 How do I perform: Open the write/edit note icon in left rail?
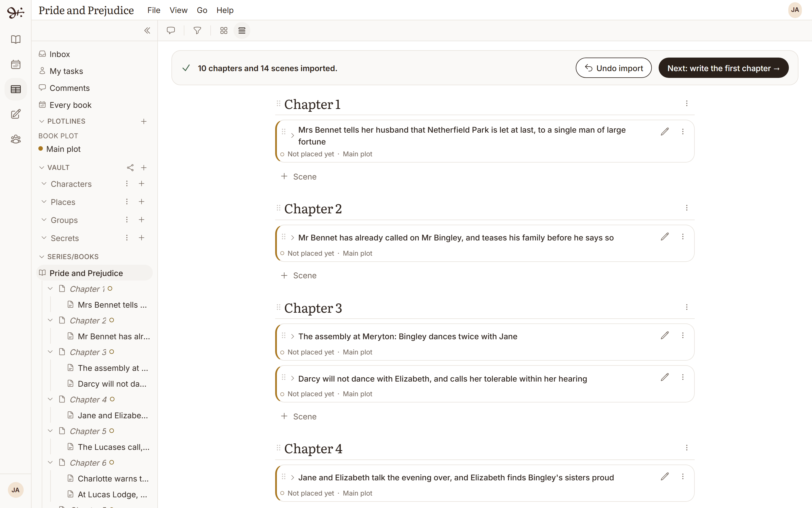click(16, 114)
